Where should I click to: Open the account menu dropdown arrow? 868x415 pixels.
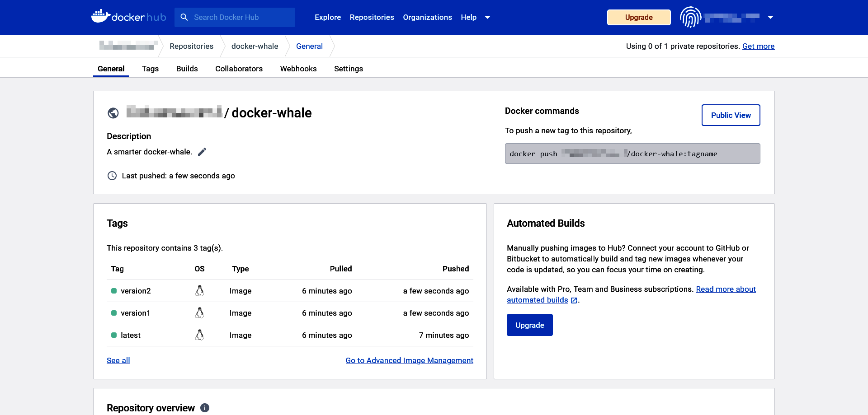pos(770,18)
